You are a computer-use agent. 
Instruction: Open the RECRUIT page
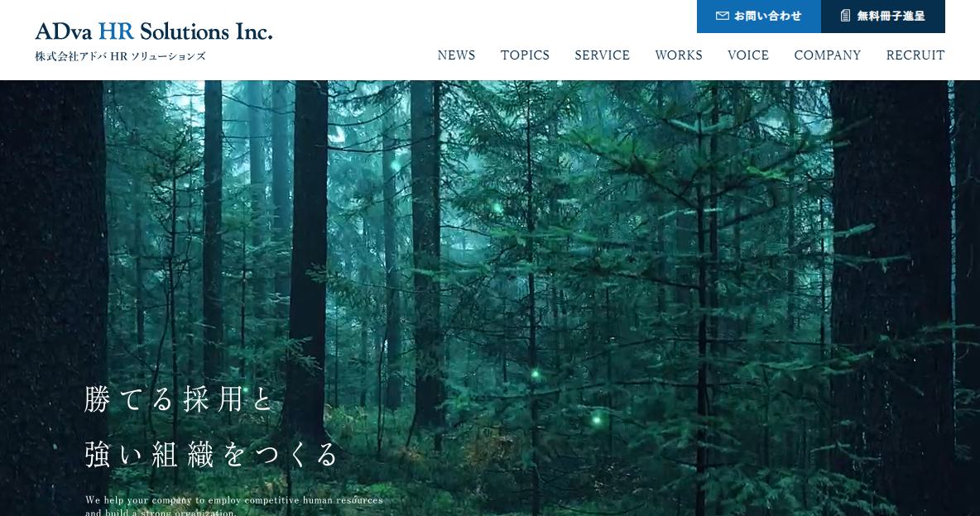(915, 55)
